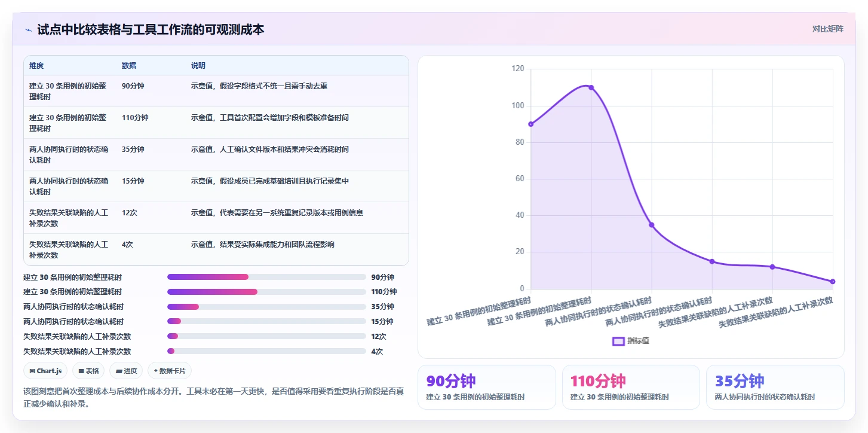Click the chart data point at value 90
The height and width of the screenshot is (433, 868).
pos(530,124)
